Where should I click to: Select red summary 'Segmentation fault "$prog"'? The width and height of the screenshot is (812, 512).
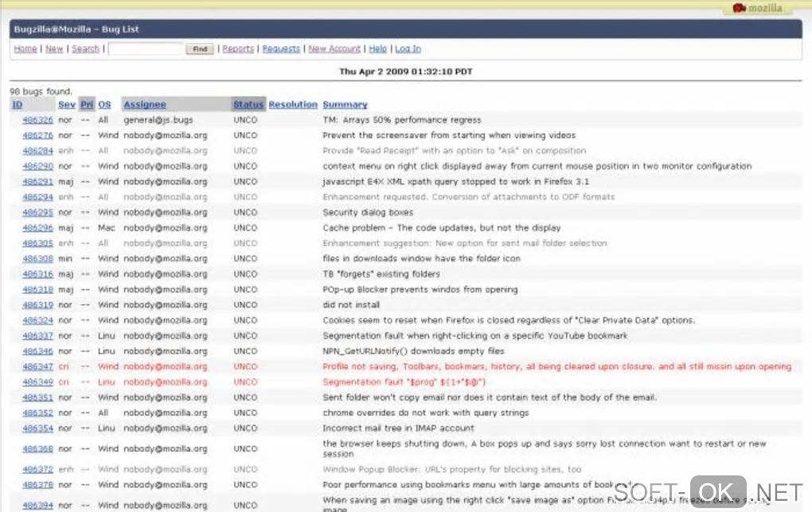(x=404, y=382)
